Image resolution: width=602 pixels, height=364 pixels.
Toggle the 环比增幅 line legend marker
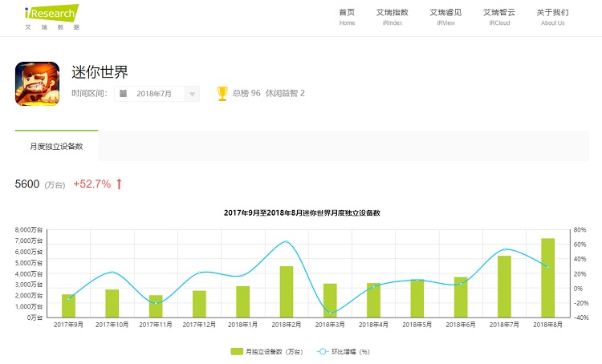click(x=323, y=351)
